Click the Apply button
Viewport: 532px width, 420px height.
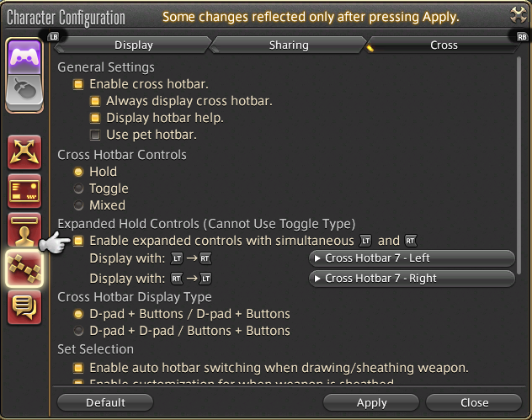tap(371, 402)
